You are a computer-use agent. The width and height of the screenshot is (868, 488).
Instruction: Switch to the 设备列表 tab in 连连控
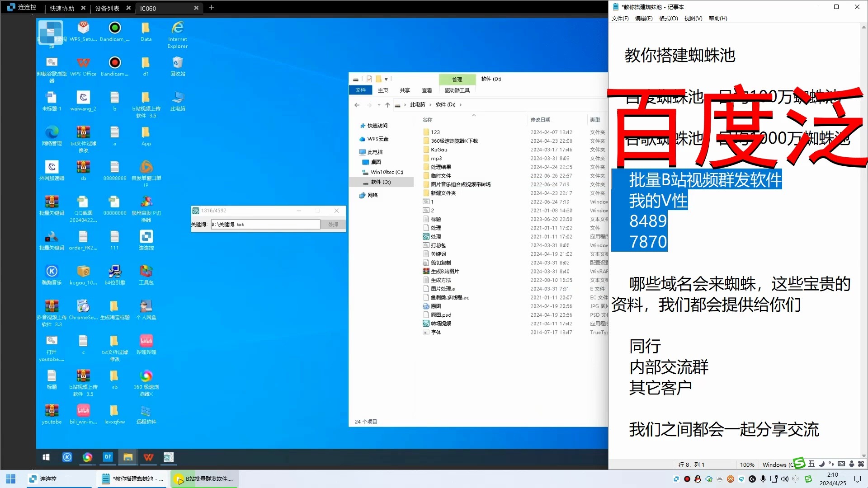(x=107, y=8)
